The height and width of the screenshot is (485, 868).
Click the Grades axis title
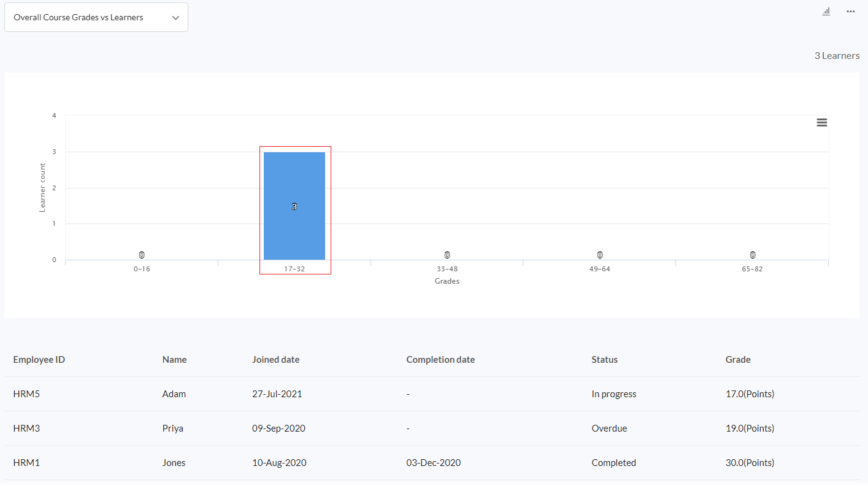(x=447, y=281)
